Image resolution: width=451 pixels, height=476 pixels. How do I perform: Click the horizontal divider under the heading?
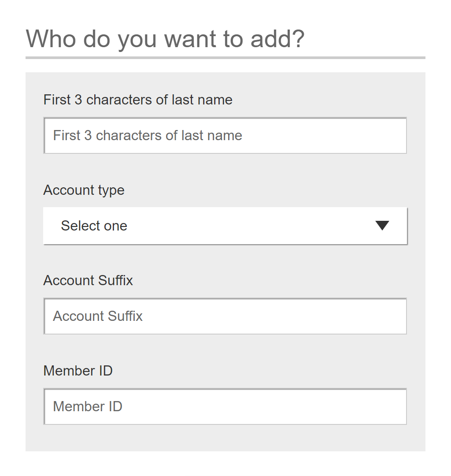pyautogui.click(x=225, y=58)
